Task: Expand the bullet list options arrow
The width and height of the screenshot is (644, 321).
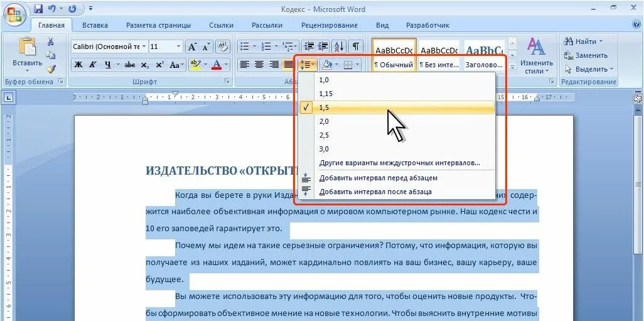Action: tap(254, 46)
